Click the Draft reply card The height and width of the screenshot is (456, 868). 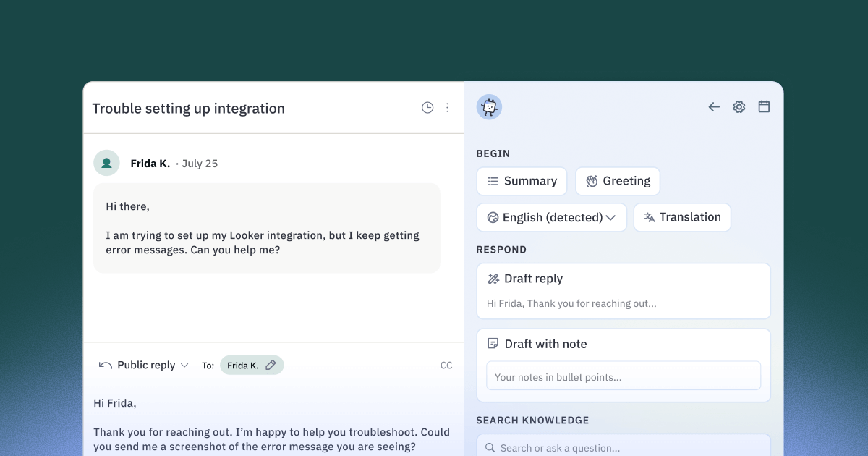(x=624, y=291)
